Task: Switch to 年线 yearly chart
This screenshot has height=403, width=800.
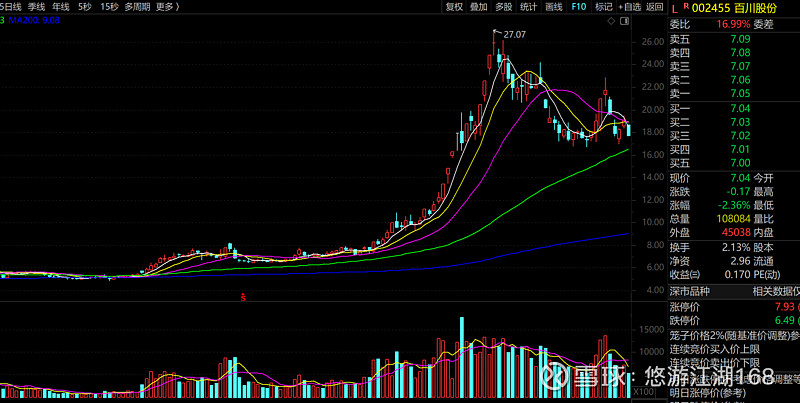Action: (x=61, y=6)
